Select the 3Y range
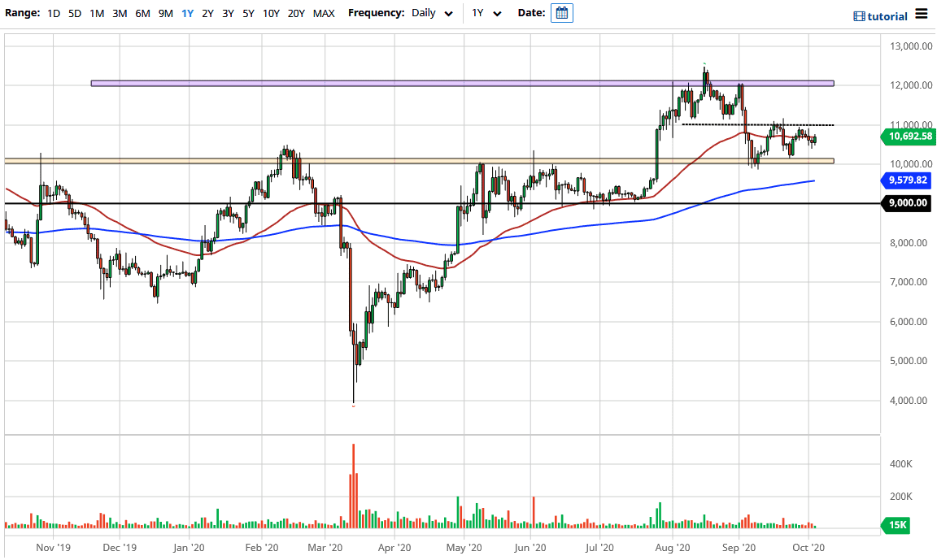Screen dimensions: 937x560 (x=227, y=13)
